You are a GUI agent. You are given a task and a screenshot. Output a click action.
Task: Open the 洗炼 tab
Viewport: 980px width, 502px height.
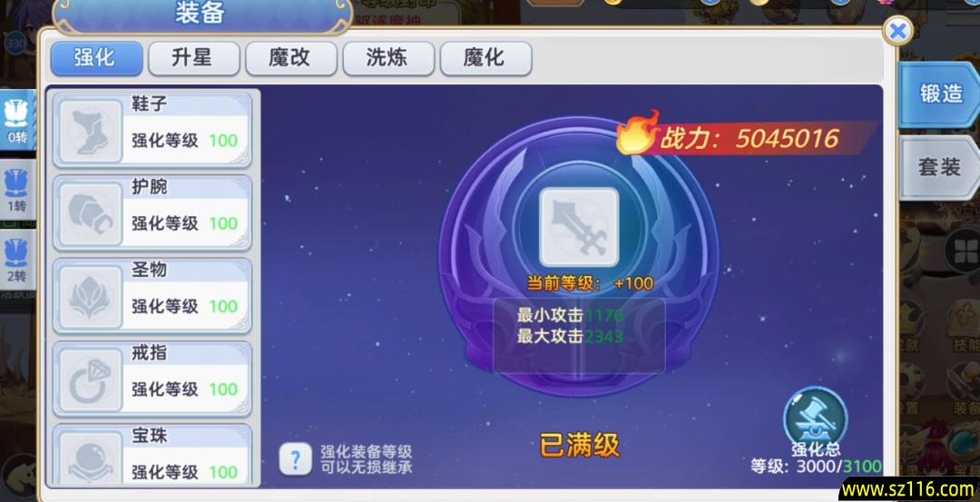[x=388, y=59]
